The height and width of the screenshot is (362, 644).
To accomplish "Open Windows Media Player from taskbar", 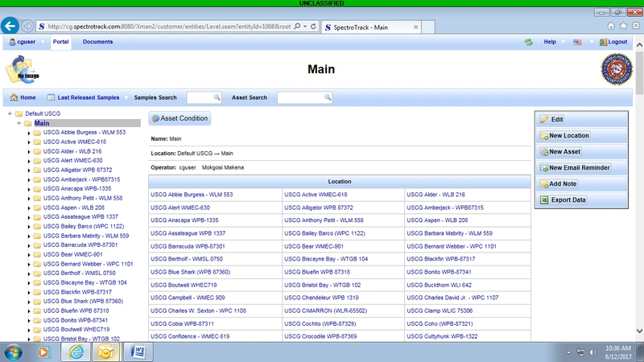I will (43, 352).
